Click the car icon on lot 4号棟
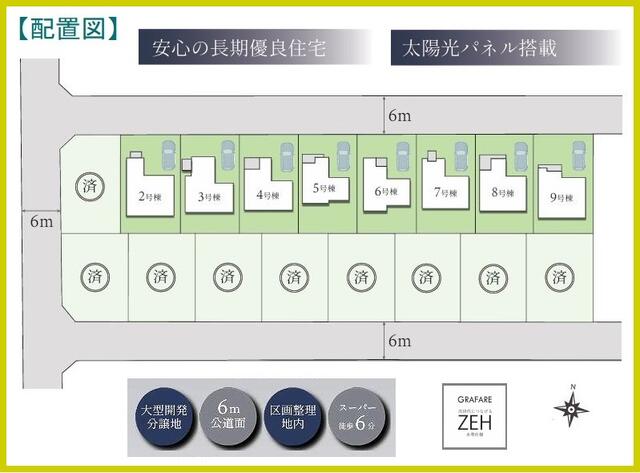 (287, 158)
